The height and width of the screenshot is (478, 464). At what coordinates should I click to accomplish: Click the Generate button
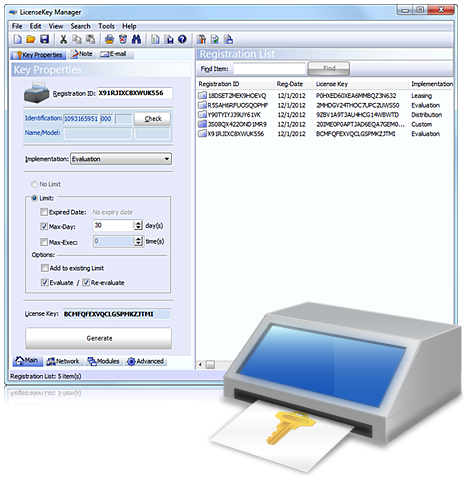pos(99,338)
